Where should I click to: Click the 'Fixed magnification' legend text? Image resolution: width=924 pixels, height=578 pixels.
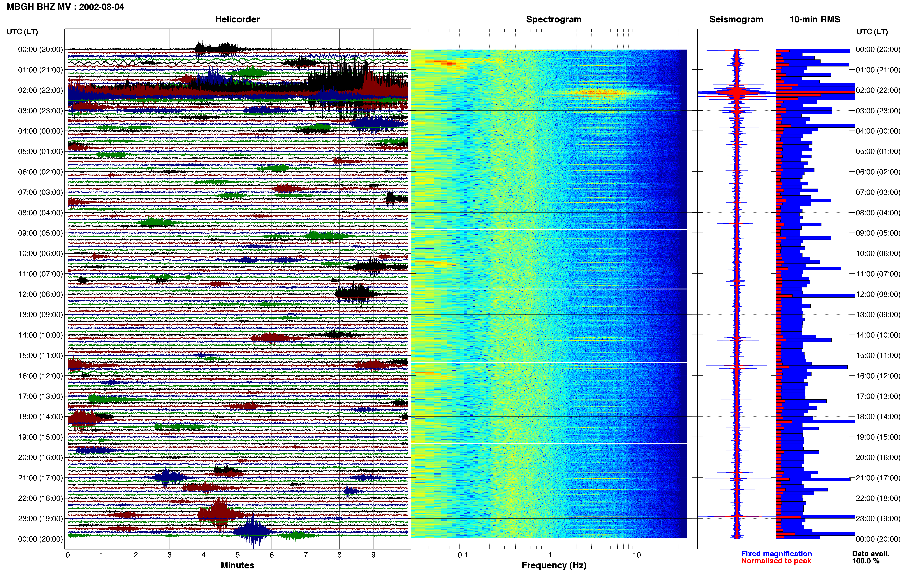776,554
